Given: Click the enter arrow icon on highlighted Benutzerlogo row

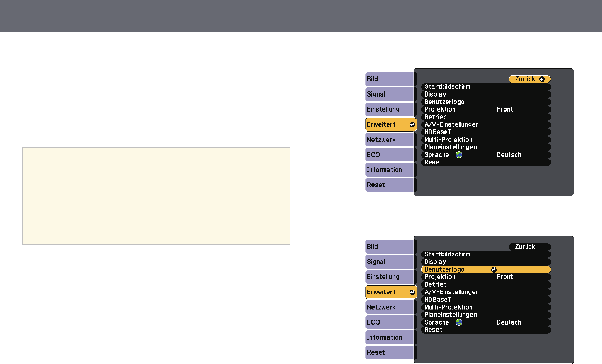Looking at the screenshot, I should click(x=493, y=269).
